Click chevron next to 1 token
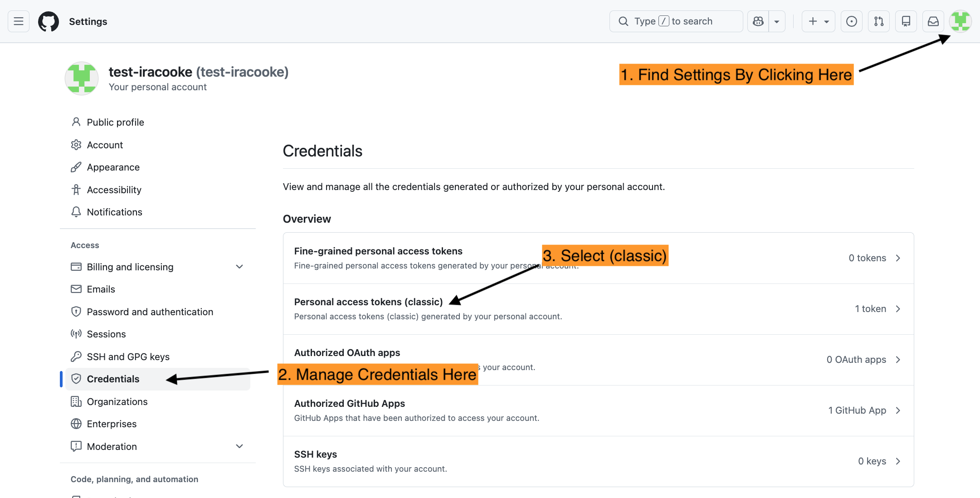The image size is (980, 498). [x=898, y=309]
